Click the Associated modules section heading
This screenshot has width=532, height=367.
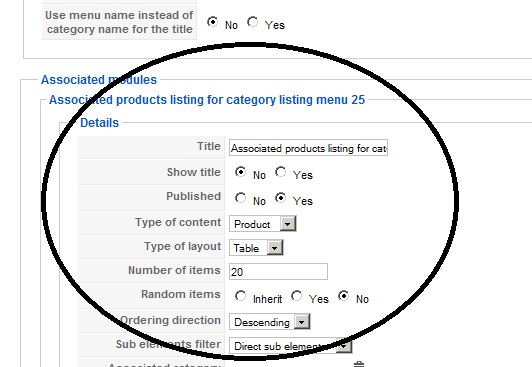[99, 80]
